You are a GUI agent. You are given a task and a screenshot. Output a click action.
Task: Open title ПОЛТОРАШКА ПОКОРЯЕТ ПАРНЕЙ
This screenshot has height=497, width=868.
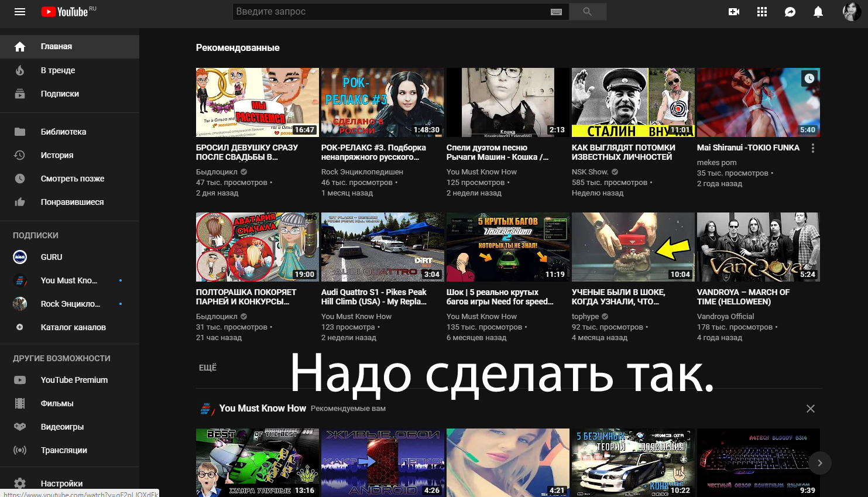tap(246, 297)
